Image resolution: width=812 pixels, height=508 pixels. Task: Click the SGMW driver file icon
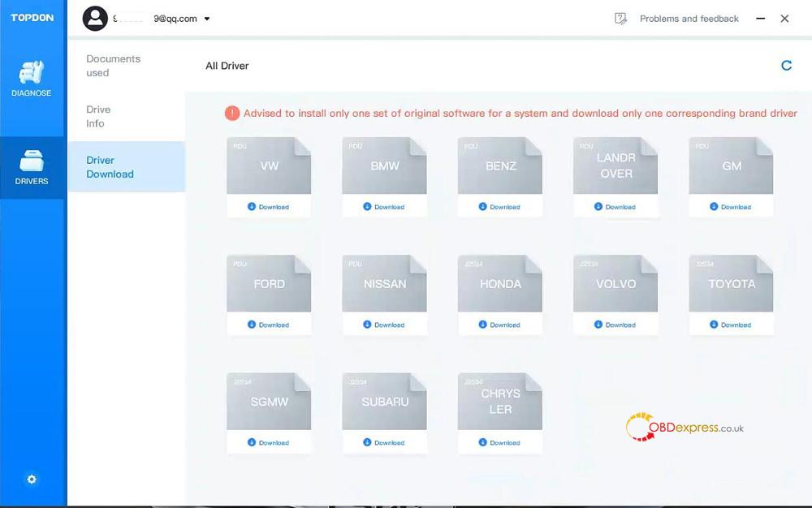269,402
